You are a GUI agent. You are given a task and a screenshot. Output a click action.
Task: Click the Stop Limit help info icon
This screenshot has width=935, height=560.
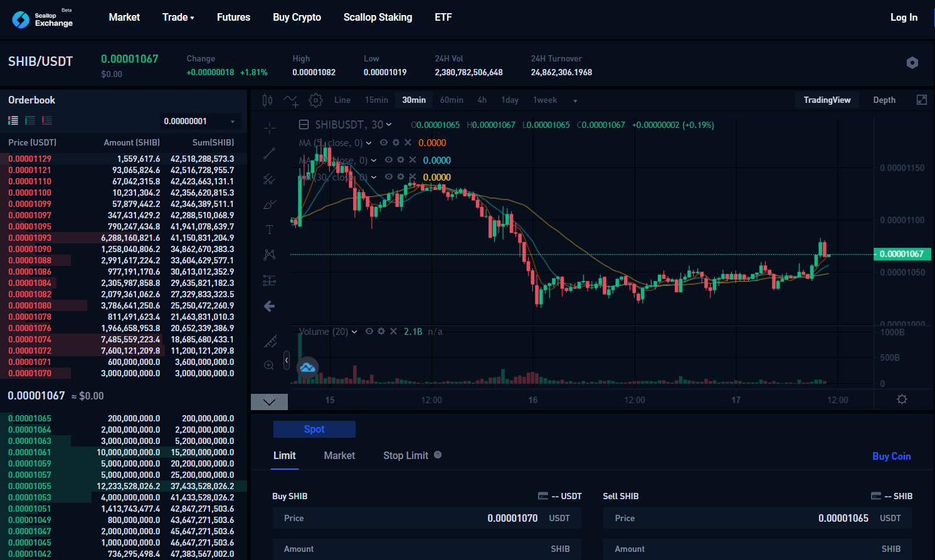[x=438, y=455]
